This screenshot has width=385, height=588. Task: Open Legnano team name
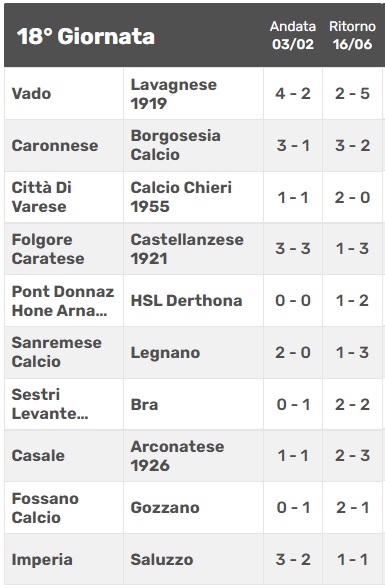tap(165, 353)
